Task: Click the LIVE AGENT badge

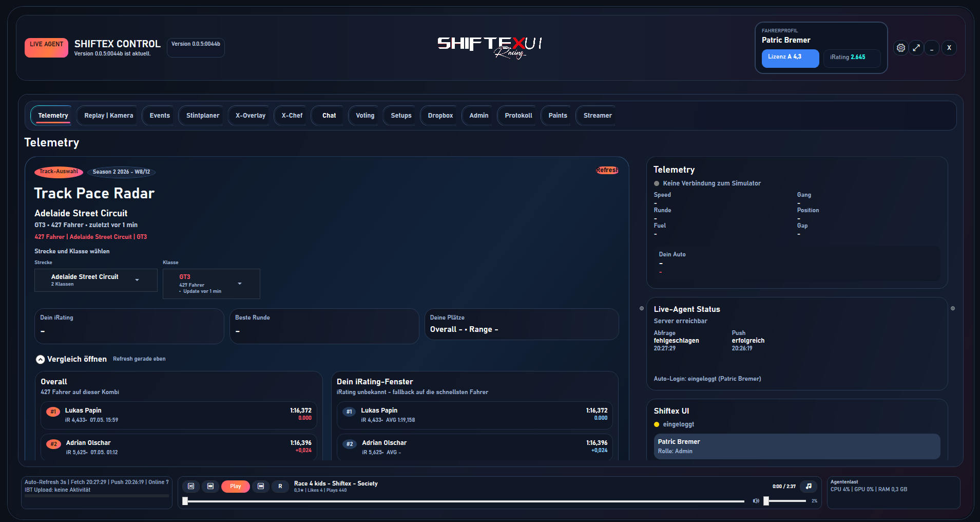Action: point(46,48)
